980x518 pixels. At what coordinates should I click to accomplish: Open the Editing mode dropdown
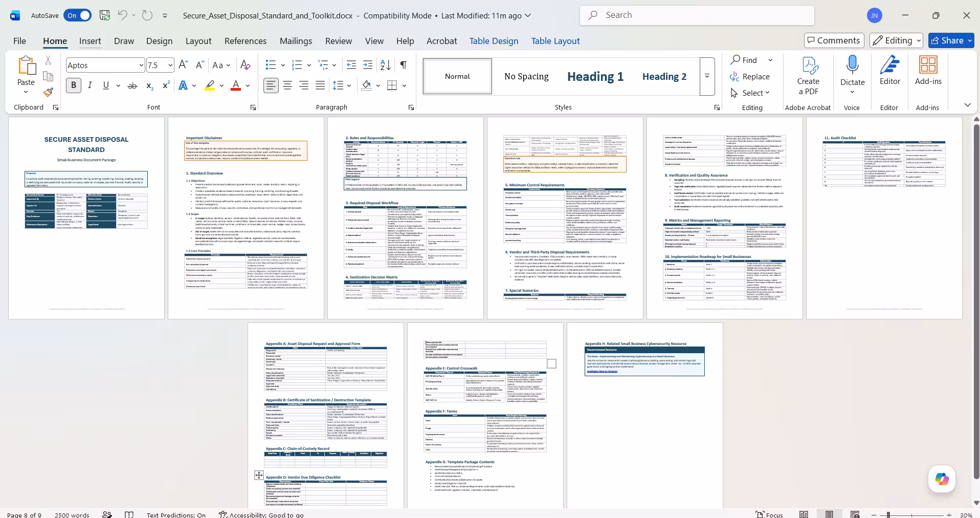coord(896,40)
